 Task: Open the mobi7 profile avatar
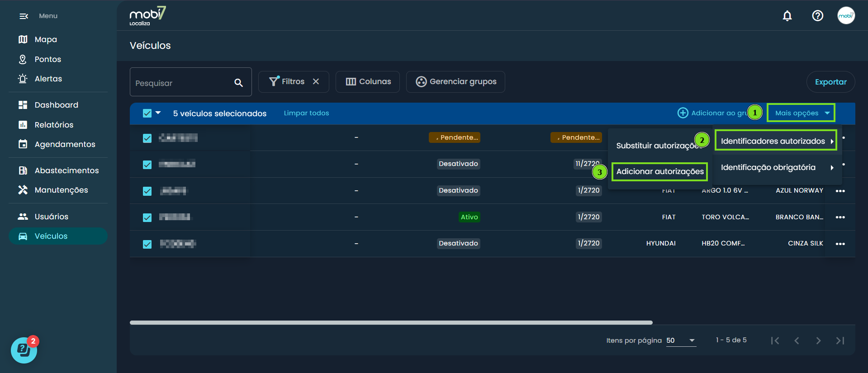(x=846, y=15)
